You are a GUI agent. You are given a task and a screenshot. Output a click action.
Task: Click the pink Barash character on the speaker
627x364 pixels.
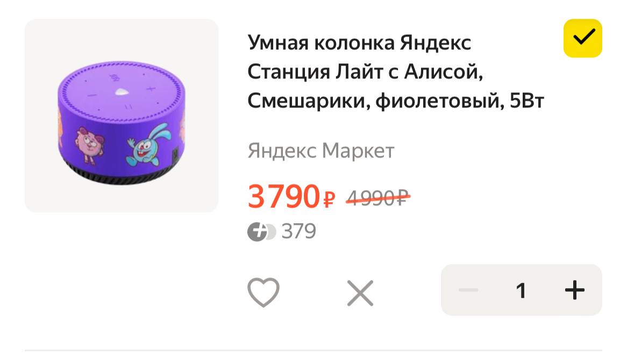(90, 145)
